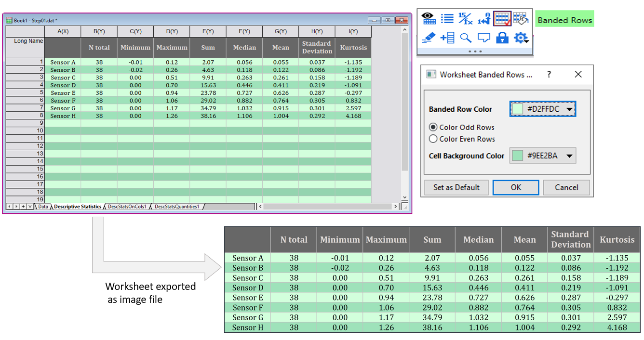Click the eye-over-grid show/hide icon
Screen dimensions: 644x340
coord(429,18)
